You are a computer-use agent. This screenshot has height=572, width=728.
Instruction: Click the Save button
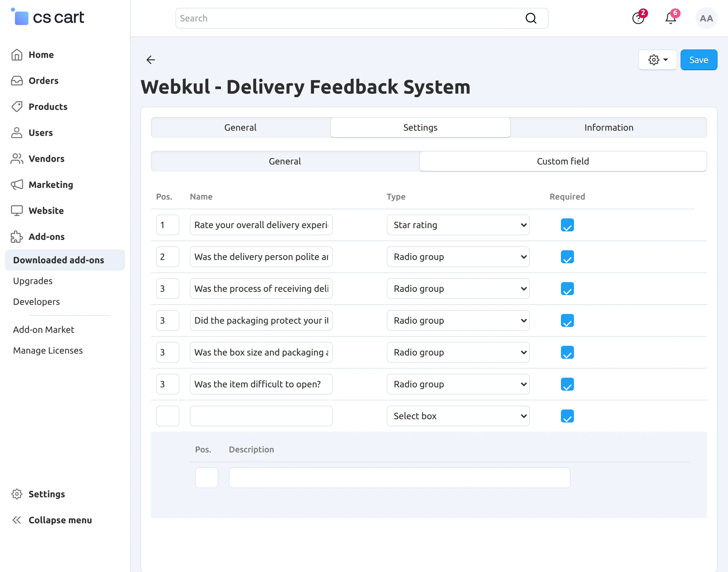(699, 59)
